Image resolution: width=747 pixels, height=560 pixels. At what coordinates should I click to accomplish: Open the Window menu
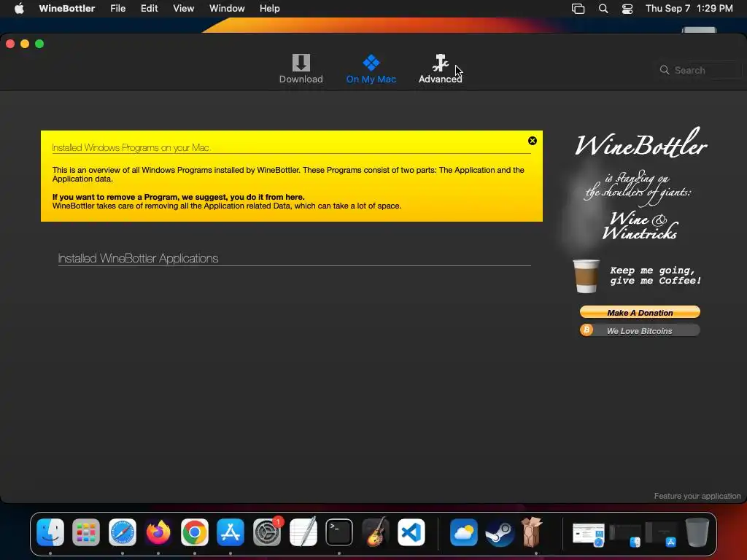point(227,8)
